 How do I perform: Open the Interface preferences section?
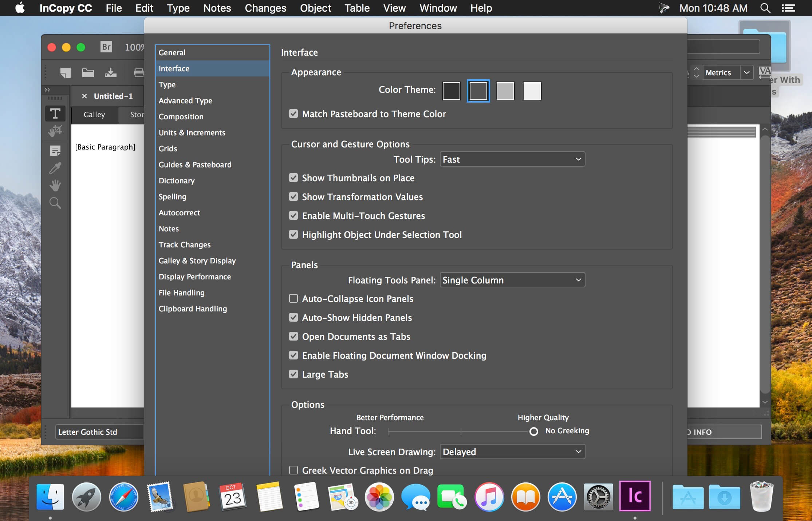tap(173, 69)
